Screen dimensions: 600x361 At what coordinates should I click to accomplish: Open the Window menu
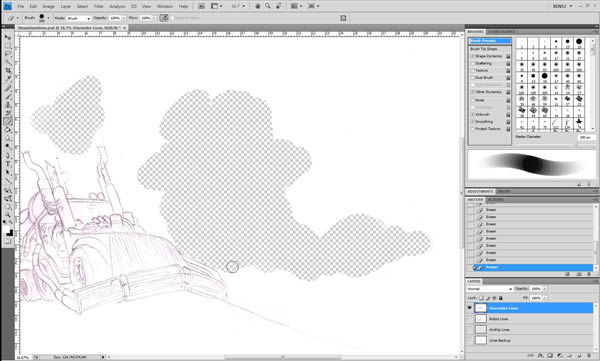165,7
